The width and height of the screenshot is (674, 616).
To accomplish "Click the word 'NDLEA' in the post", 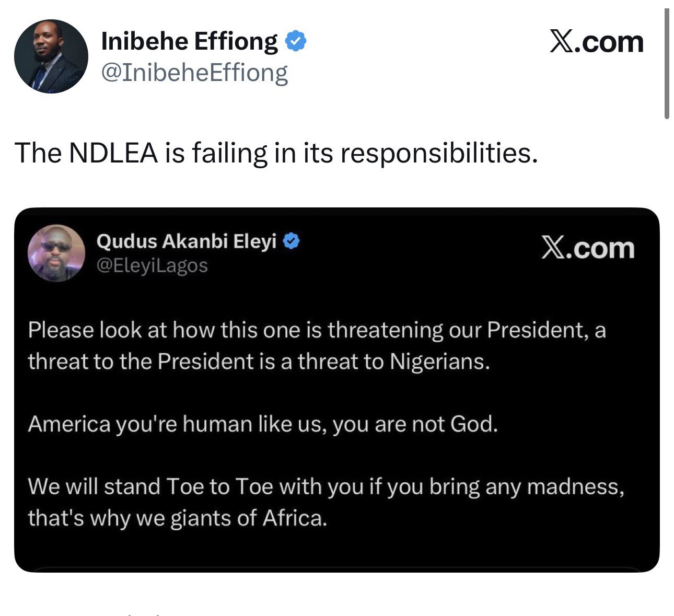I will coord(113,153).
